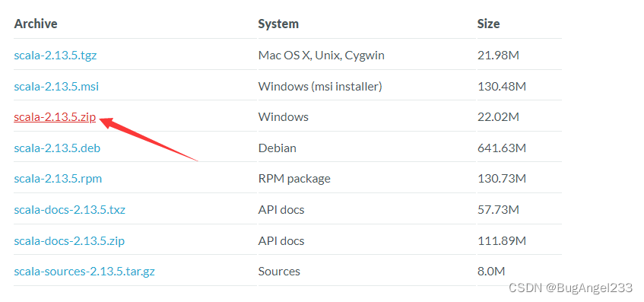Screen dimensions: 644x302
Task: Select 'API docs' cell in the txz row
Action: click(281, 209)
